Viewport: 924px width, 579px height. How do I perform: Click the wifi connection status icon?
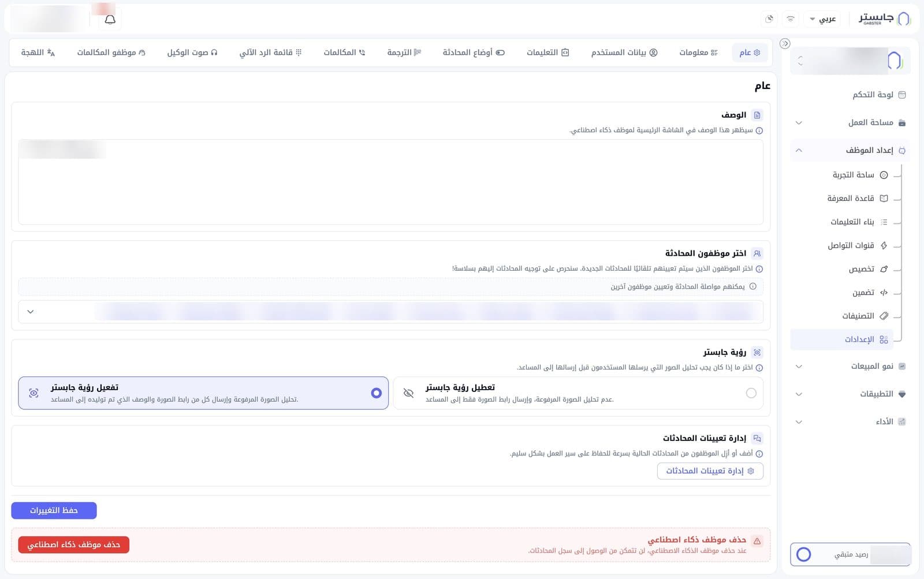[x=791, y=19]
